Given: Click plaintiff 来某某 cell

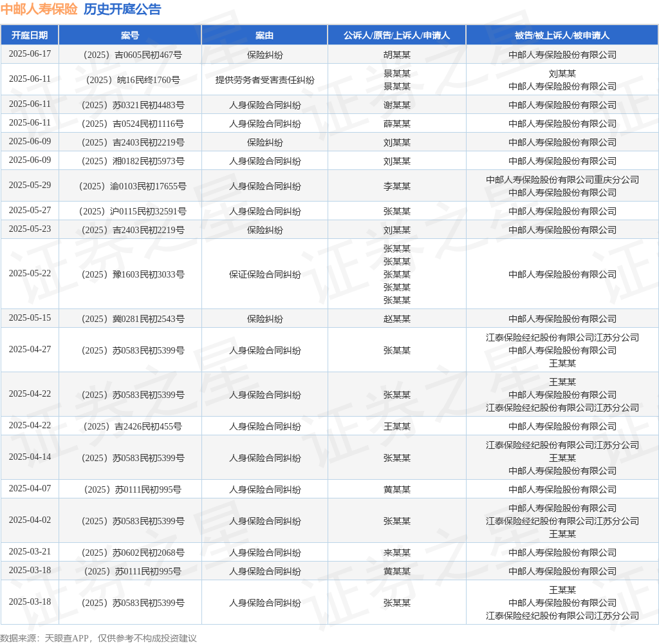Looking at the screenshot, I should [396, 553].
